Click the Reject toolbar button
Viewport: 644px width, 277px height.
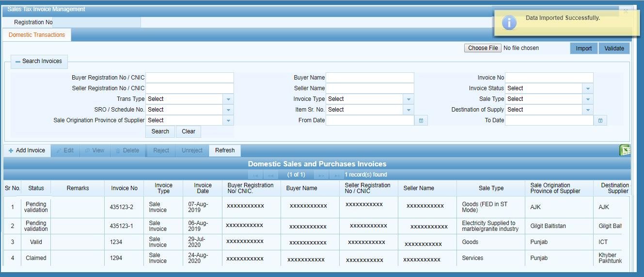(161, 150)
